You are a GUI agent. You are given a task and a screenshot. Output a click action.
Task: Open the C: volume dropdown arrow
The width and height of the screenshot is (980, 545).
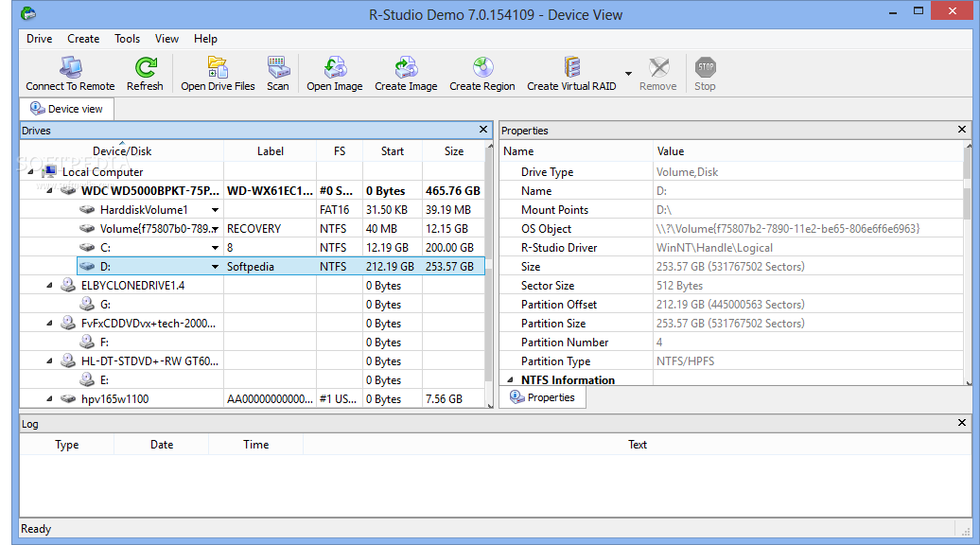click(215, 248)
